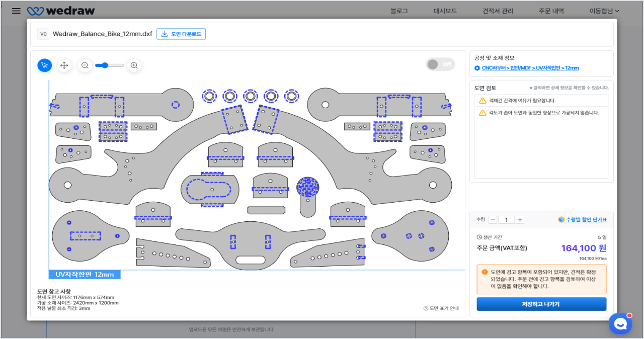Image resolution: width=644 pixels, height=339 pixels.
Task: Open the 수량별 할인 단가표 link
Action: (583, 220)
